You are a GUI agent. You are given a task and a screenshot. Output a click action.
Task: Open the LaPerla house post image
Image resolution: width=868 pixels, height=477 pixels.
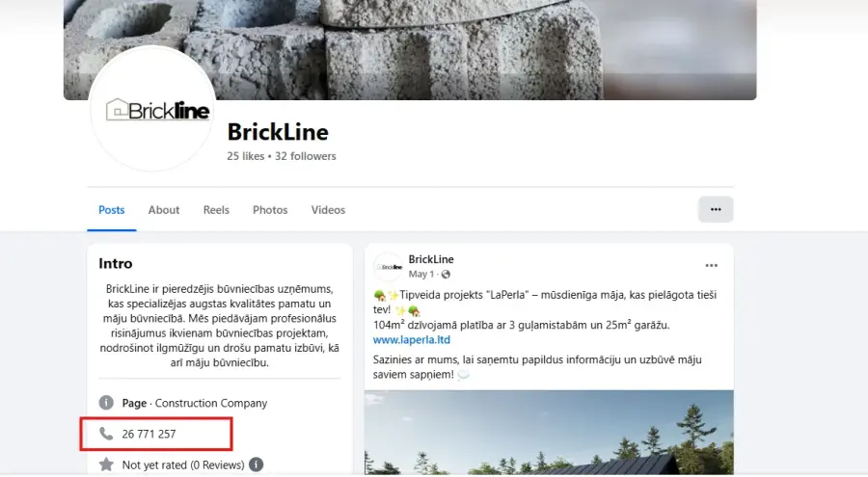(549, 433)
